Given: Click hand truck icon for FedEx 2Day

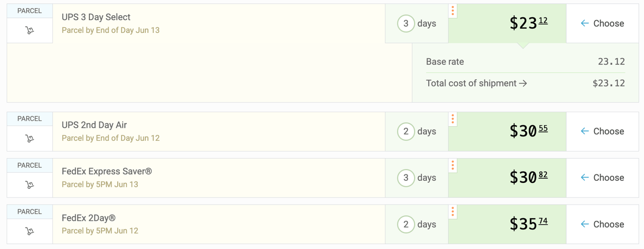Looking at the screenshot, I should click(29, 231).
